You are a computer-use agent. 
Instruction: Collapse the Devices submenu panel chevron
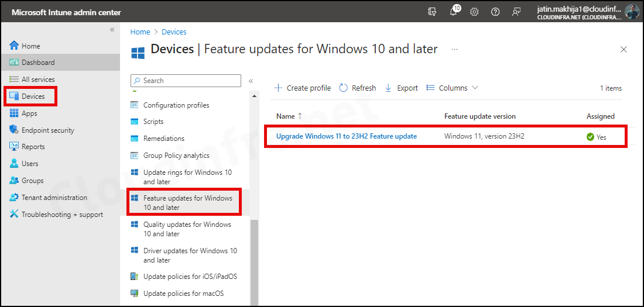[x=251, y=81]
